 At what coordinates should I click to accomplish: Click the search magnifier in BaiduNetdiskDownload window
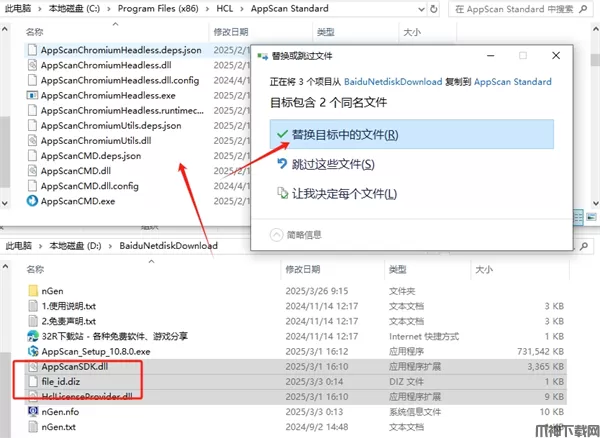(x=584, y=247)
